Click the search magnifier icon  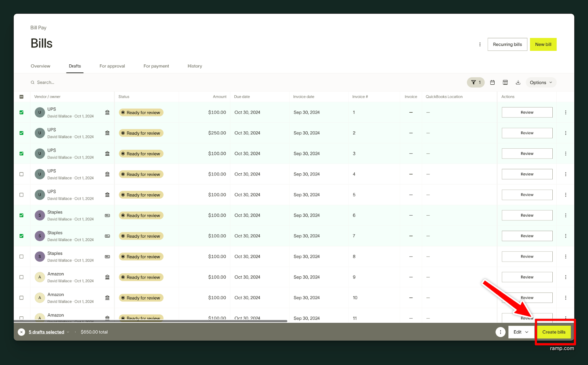coord(33,82)
